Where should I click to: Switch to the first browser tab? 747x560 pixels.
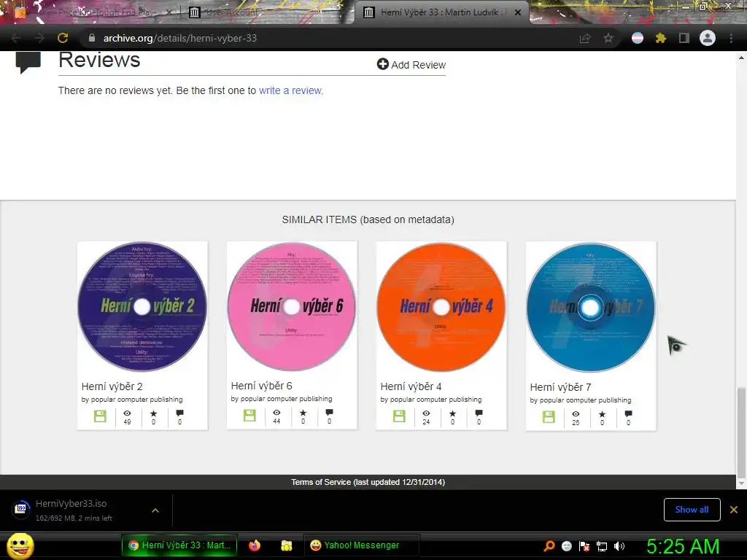(93, 12)
